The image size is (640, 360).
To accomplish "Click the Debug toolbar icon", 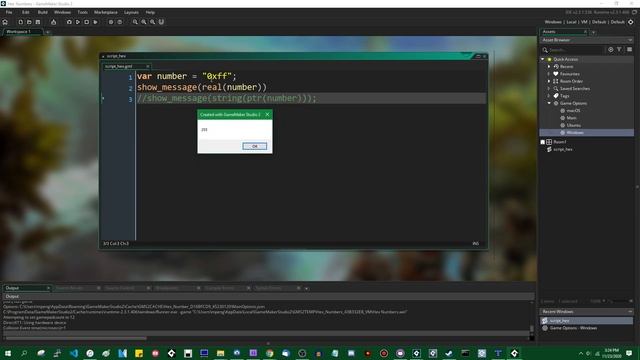I will coord(69,22).
